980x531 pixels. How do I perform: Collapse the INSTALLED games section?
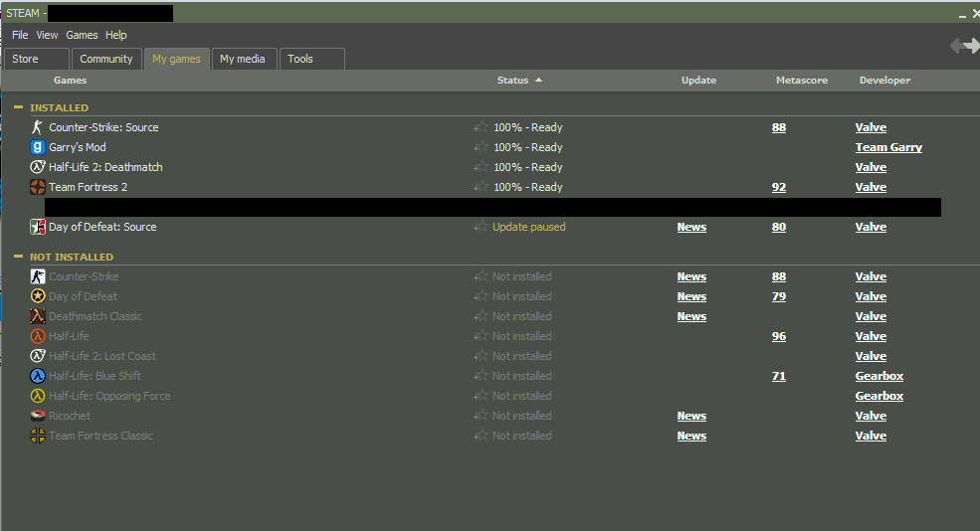coord(18,107)
